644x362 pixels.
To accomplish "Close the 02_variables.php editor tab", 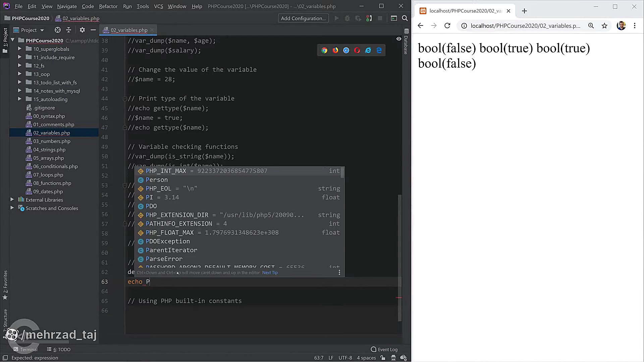I will [152, 30].
